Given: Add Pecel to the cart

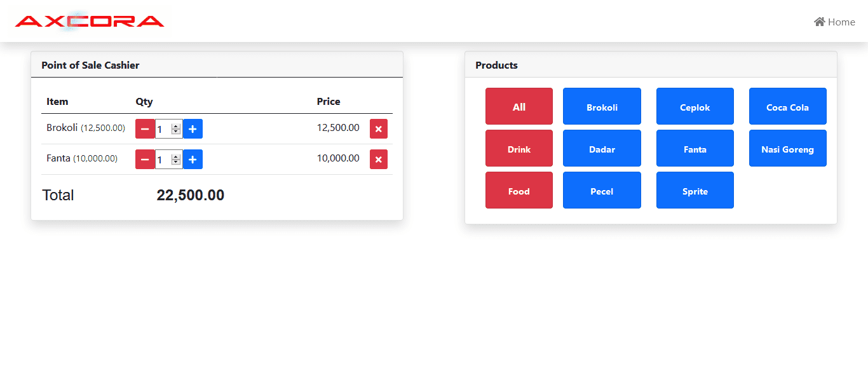Looking at the screenshot, I should [x=602, y=190].
